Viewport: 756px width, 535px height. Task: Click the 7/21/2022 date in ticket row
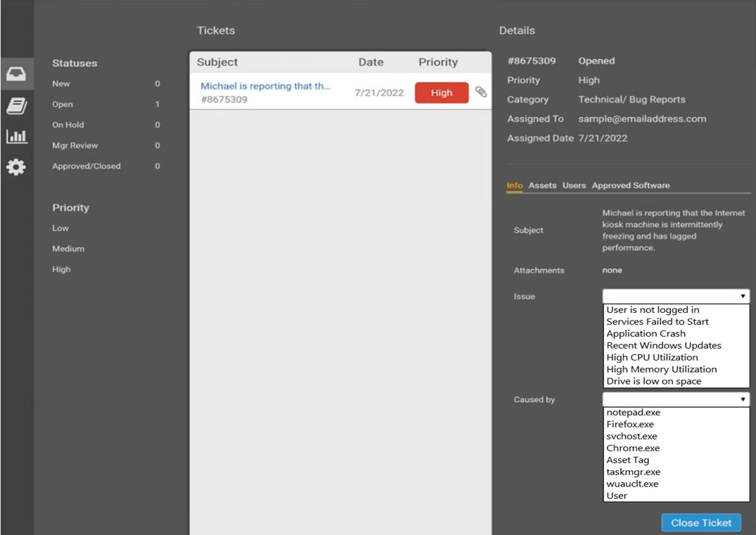click(379, 93)
